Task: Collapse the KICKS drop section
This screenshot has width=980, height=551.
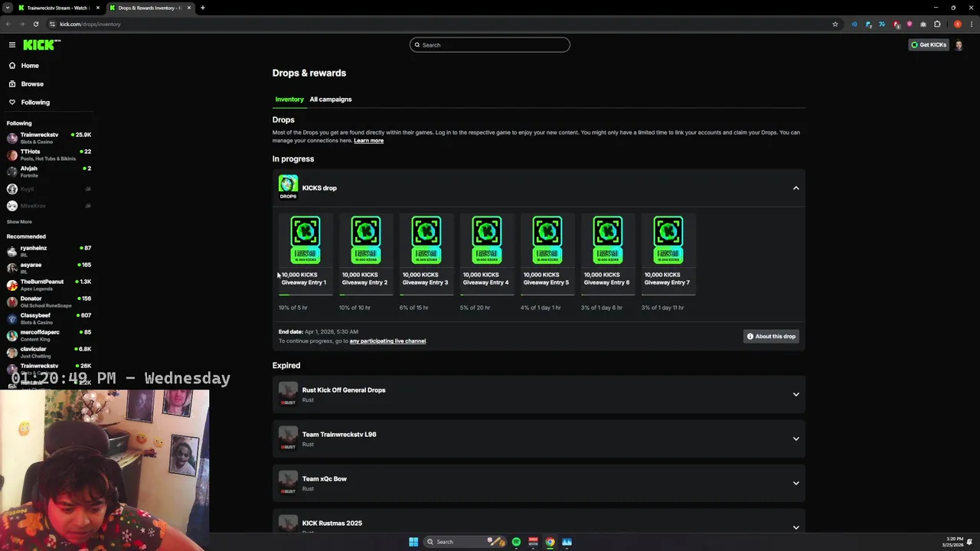Action: pos(795,187)
